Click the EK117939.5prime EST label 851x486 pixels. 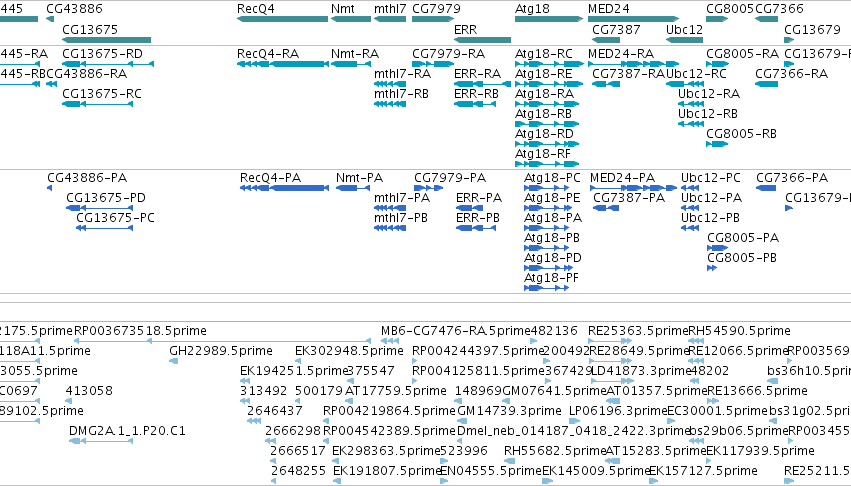[760, 451]
